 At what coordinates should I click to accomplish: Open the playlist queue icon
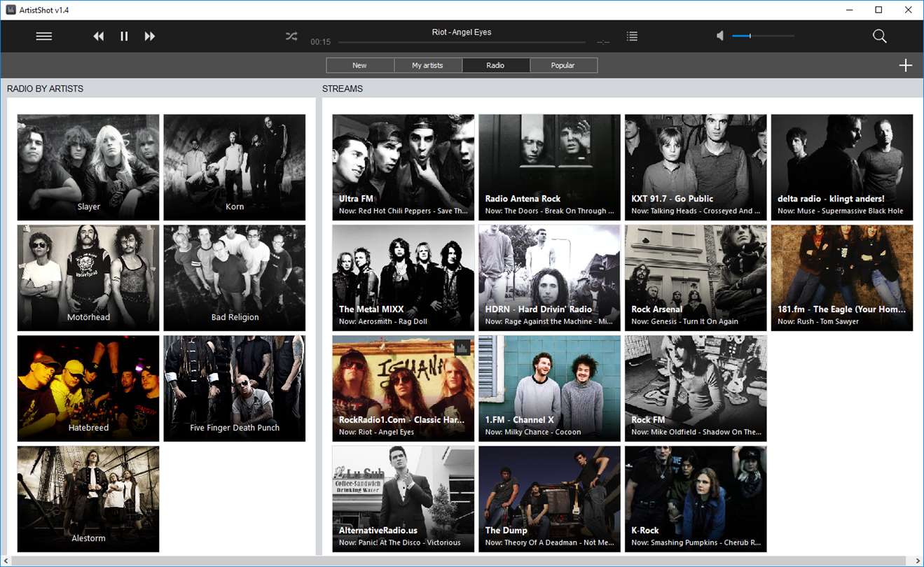pos(632,36)
